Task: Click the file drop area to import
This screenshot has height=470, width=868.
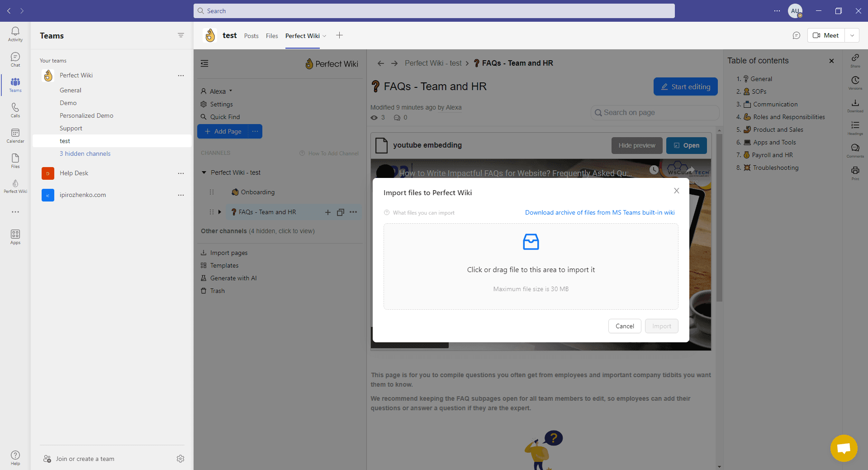Action: pos(531,266)
